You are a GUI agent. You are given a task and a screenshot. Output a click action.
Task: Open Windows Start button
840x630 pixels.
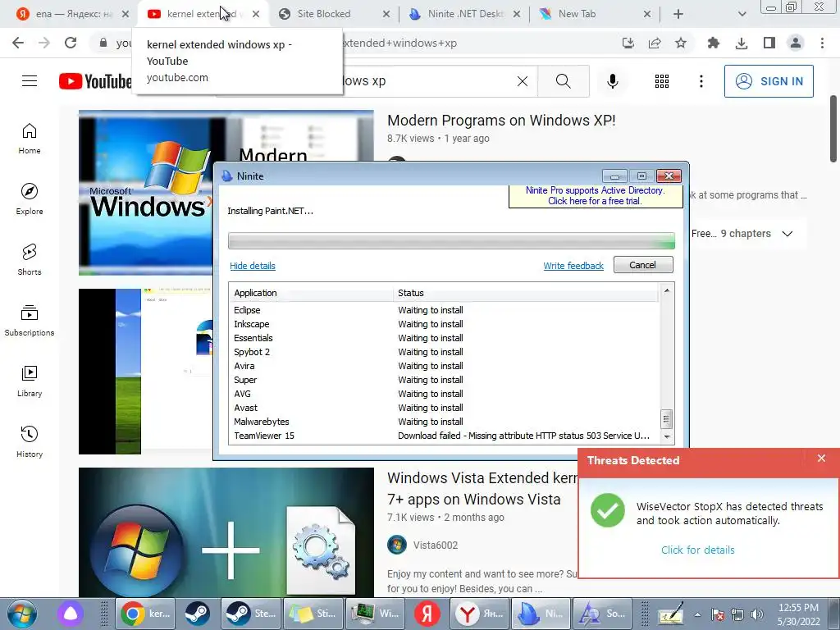(x=21, y=614)
